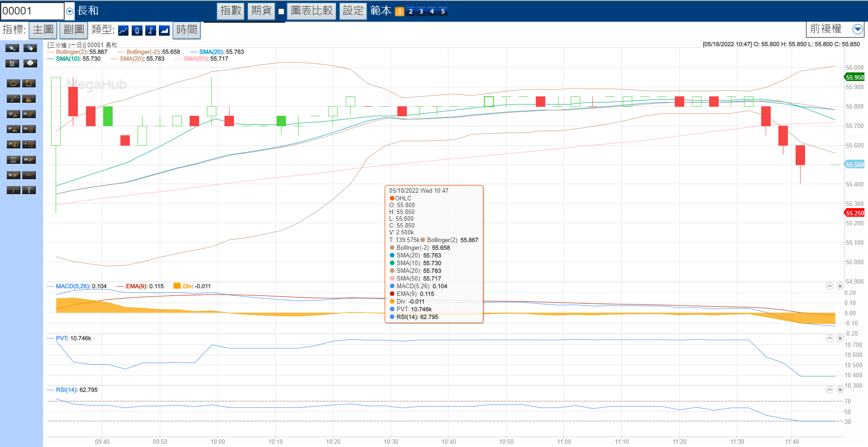This screenshot has height=447, width=868.
Task: Choose the FR Fibonacci retracement tool
Action: [29, 129]
